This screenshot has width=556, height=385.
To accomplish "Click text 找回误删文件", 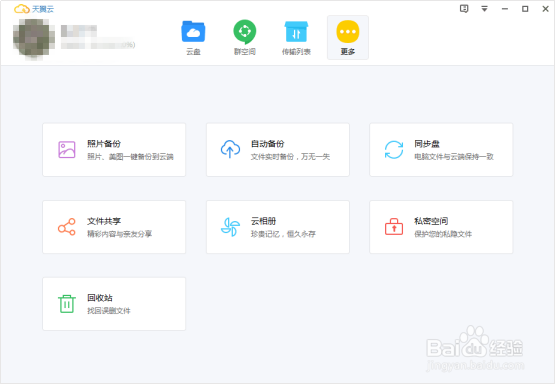I will tap(109, 311).
